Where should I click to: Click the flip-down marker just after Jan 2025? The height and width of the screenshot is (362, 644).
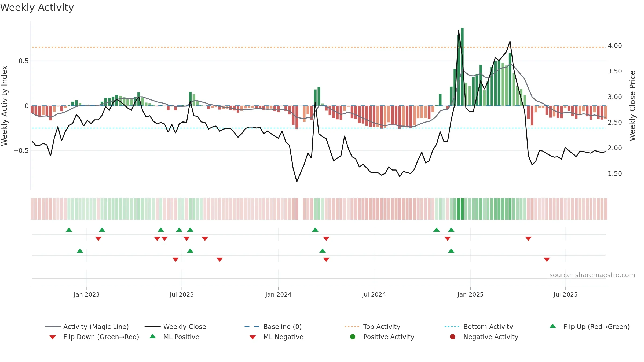click(528, 239)
